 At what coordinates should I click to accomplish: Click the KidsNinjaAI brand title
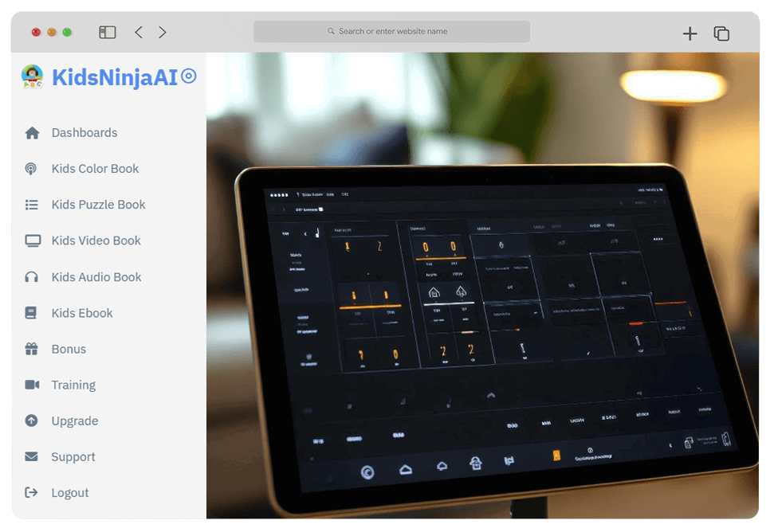114,77
